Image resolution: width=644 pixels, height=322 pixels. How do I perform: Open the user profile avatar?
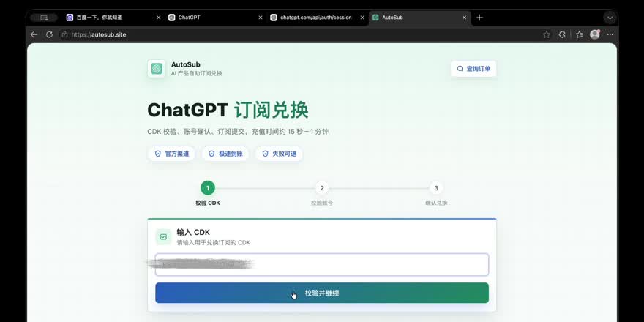click(x=595, y=34)
